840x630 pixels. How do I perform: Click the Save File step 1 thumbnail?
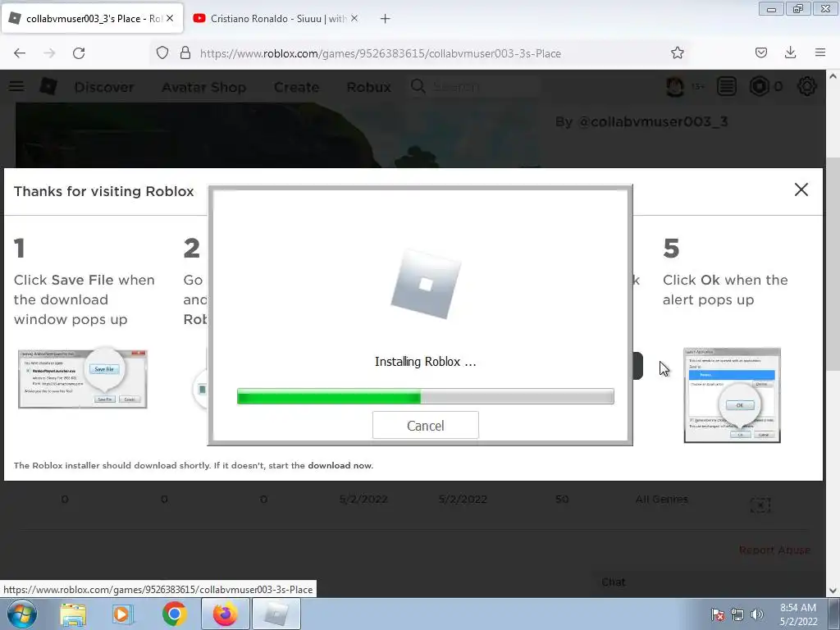coord(83,379)
